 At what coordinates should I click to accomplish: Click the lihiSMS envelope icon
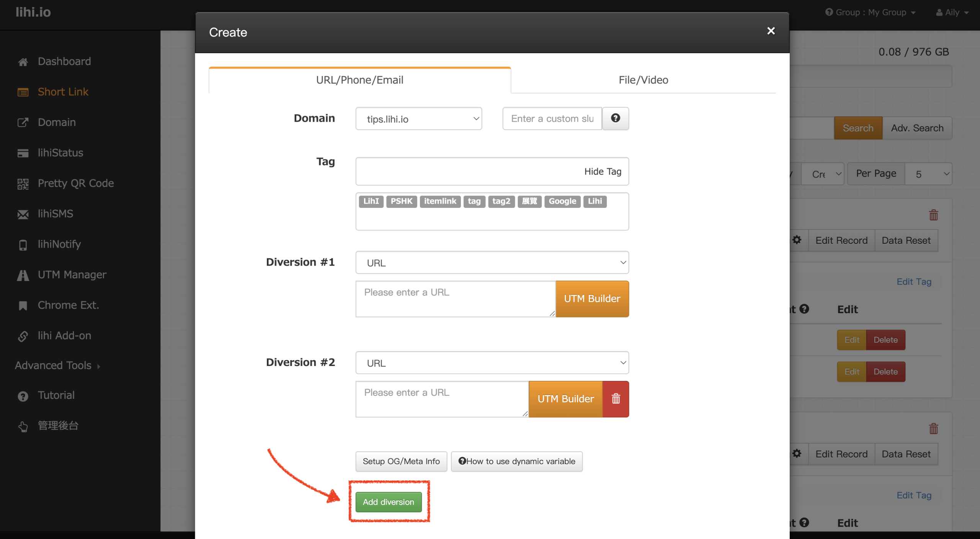point(23,214)
